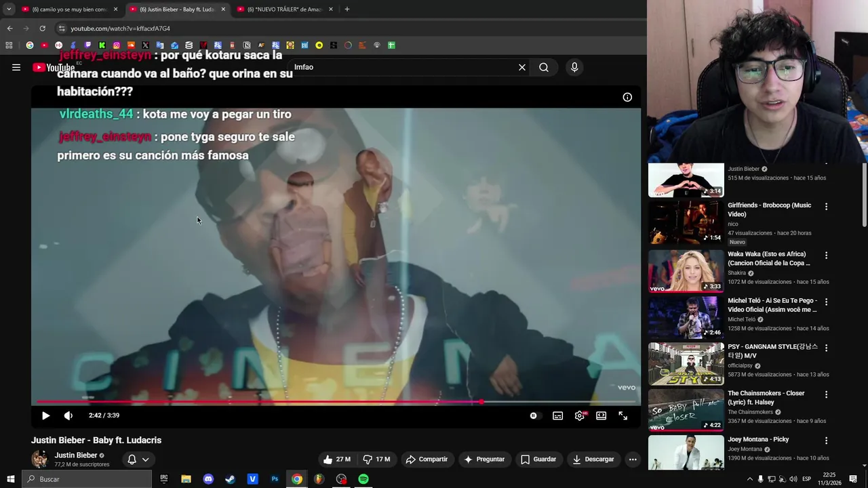Open Spotify from the taskbar
The height and width of the screenshot is (488, 868).
[x=363, y=479]
